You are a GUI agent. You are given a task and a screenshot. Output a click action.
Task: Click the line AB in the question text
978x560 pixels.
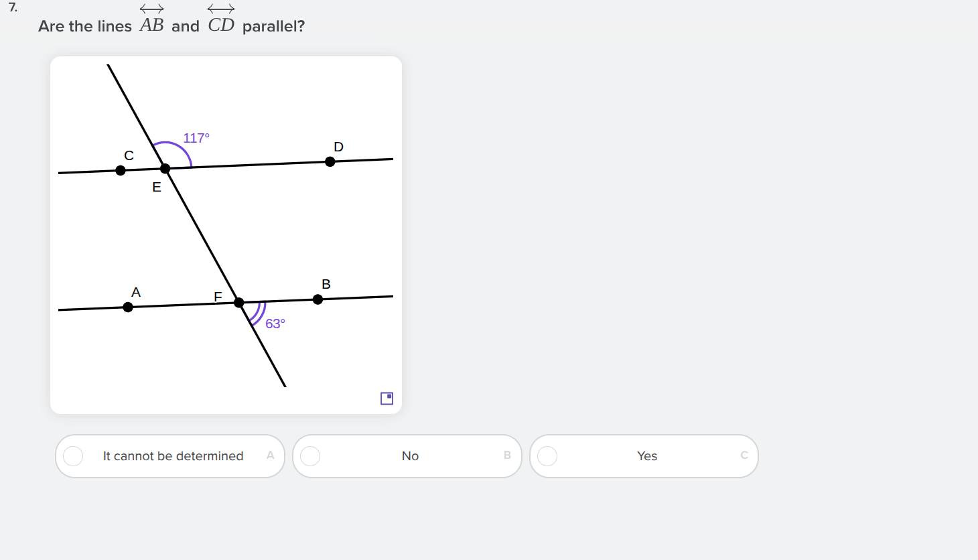(151, 25)
